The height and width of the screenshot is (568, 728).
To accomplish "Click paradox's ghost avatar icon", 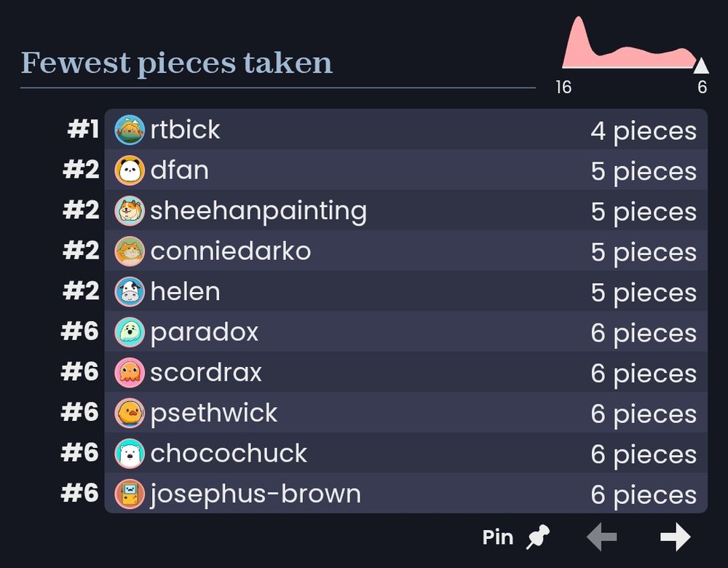I will (130, 331).
